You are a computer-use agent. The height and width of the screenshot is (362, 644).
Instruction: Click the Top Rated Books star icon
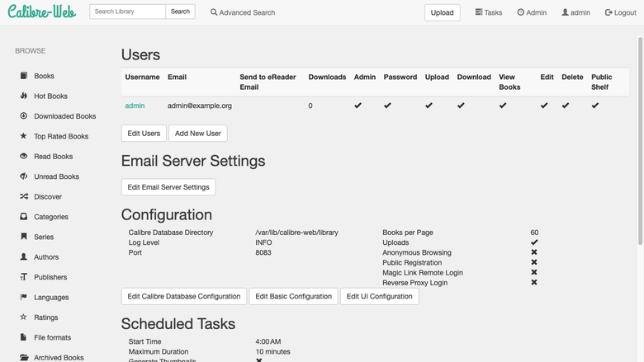24,136
